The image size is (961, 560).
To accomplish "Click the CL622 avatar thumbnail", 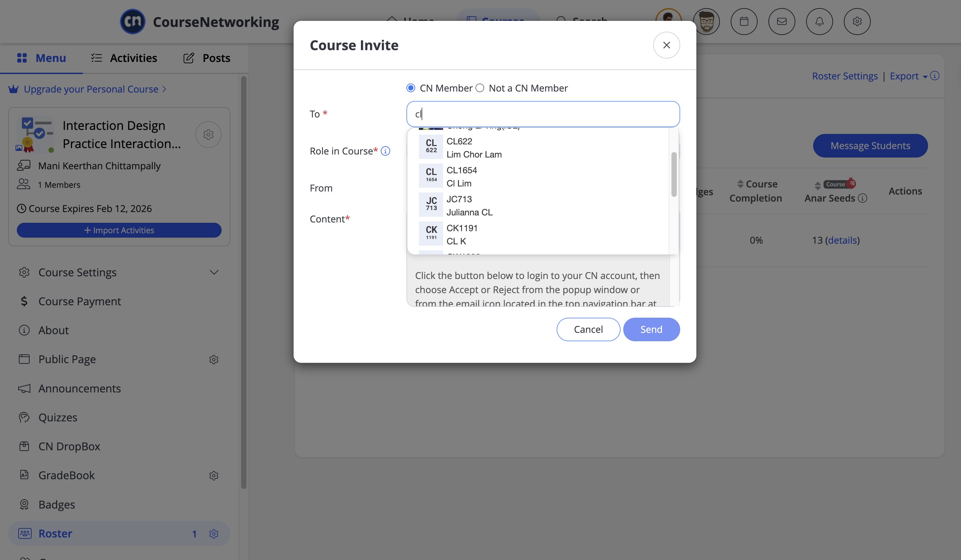I will click(431, 147).
